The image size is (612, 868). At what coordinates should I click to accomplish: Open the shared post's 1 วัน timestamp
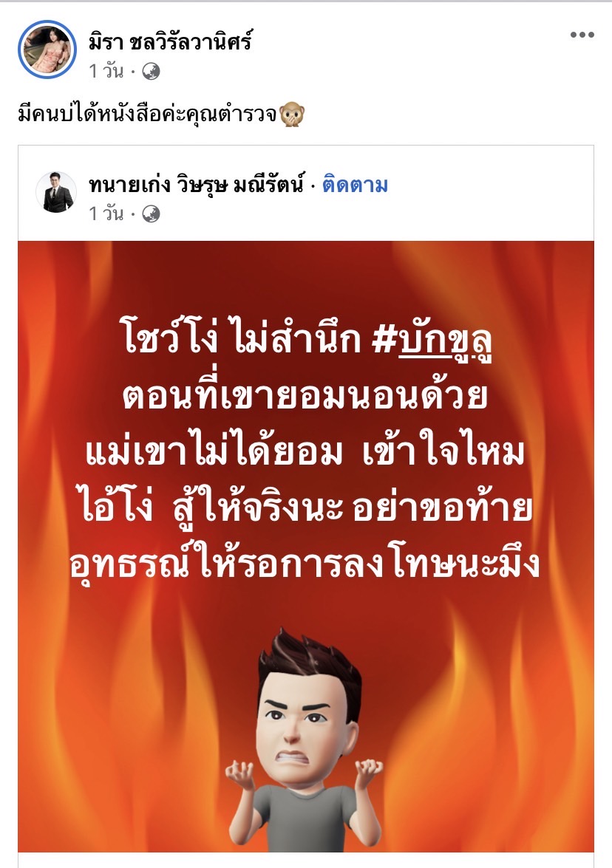point(106,213)
